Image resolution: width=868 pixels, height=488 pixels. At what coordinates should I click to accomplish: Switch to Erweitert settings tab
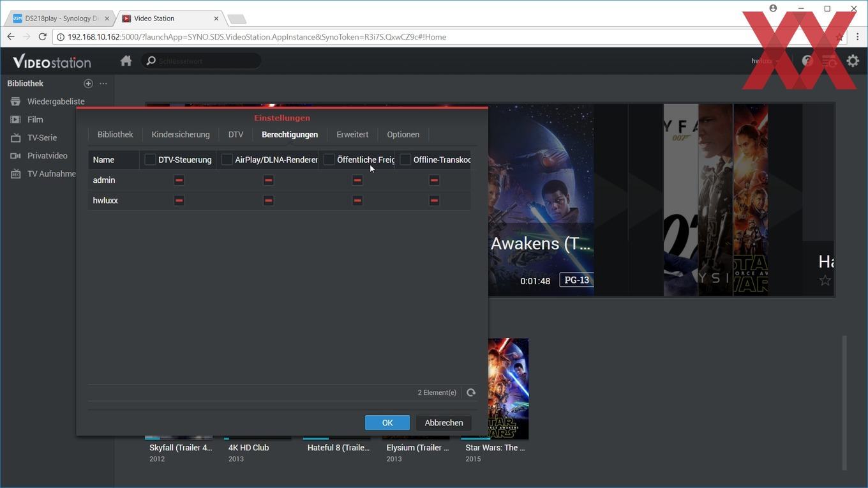352,135
